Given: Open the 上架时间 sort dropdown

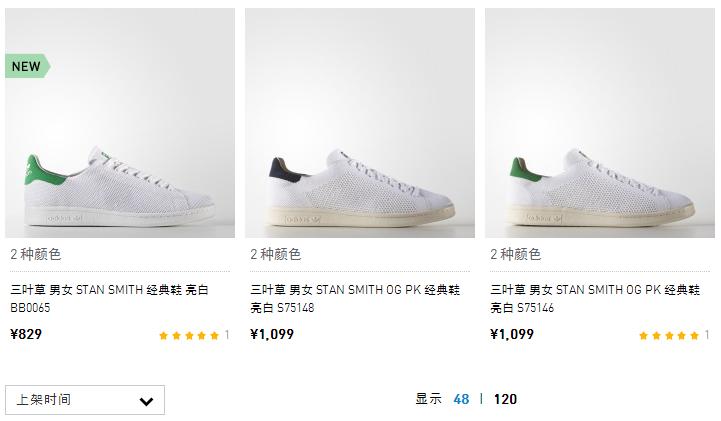Looking at the screenshot, I should [84, 400].
